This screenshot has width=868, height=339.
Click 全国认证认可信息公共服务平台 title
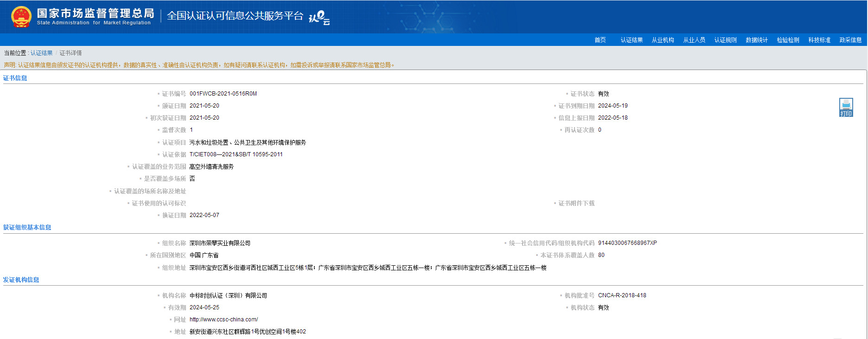(x=235, y=16)
